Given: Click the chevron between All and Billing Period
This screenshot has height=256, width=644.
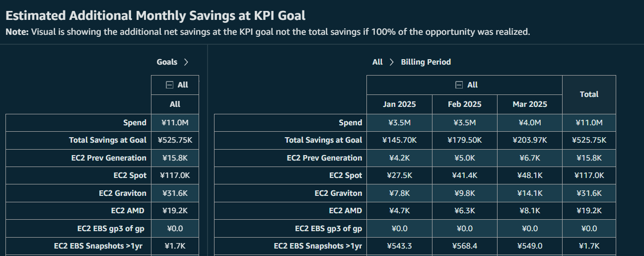Looking at the screenshot, I should pyautogui.click(x=391, y=62).
